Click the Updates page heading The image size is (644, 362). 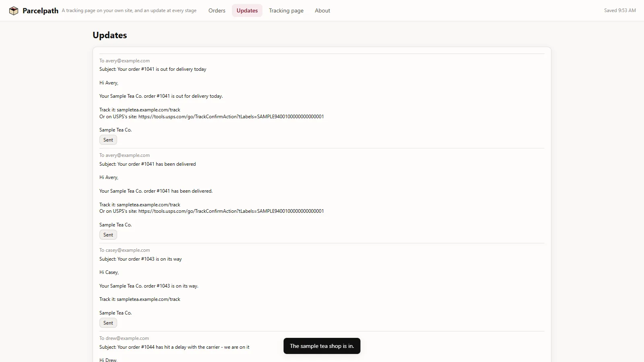tap(110, 35)
